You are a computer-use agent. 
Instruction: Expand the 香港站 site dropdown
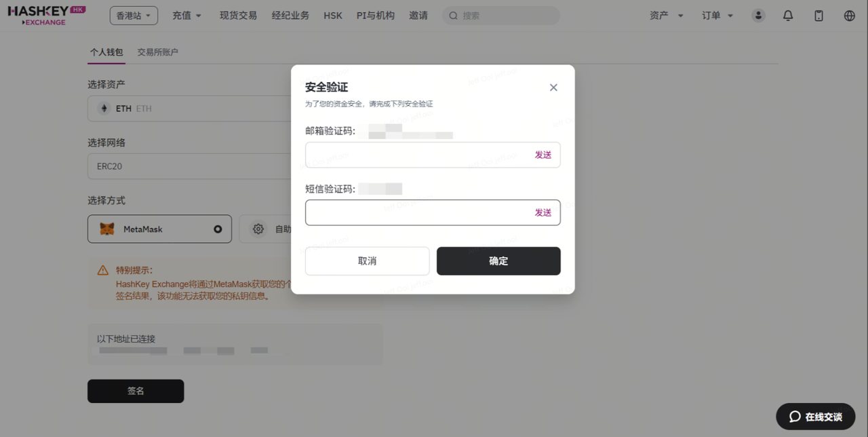coord(134,16)
